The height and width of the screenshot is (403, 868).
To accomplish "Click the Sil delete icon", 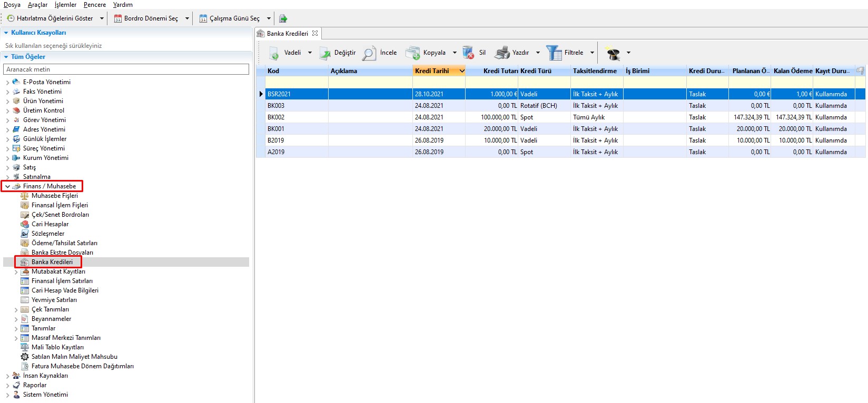I will [x=468, y=53].
